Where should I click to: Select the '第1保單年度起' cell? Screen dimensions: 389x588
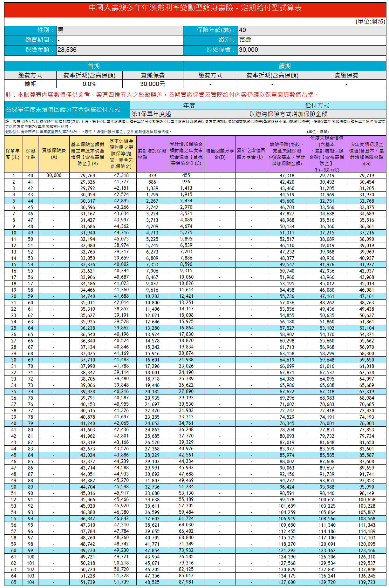pos(189,114)
